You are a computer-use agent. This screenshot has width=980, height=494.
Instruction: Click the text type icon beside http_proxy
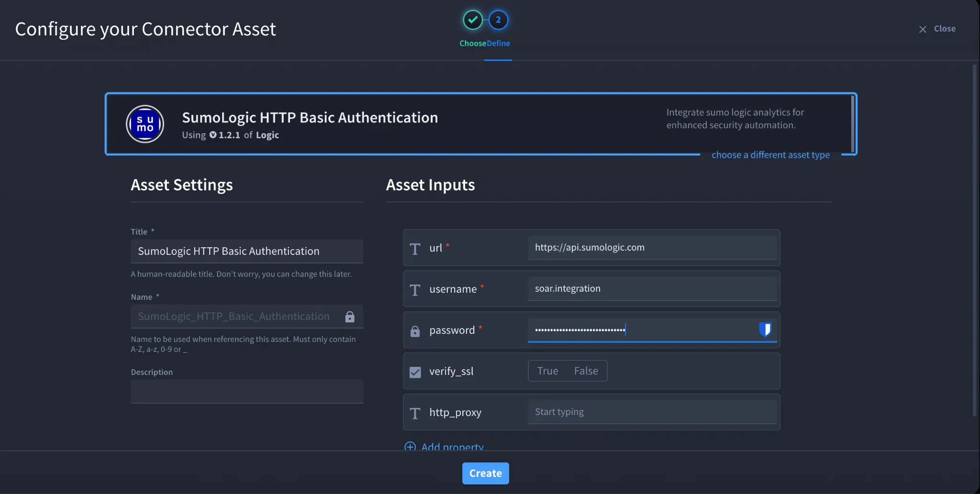(415, 413)
